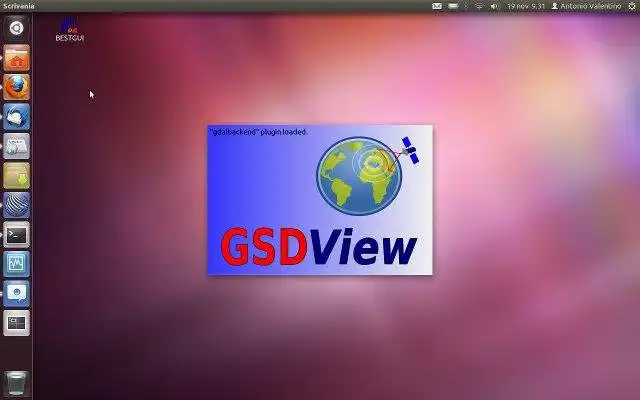Open the clock showing 19 nov 9.31

coord(526,6)
